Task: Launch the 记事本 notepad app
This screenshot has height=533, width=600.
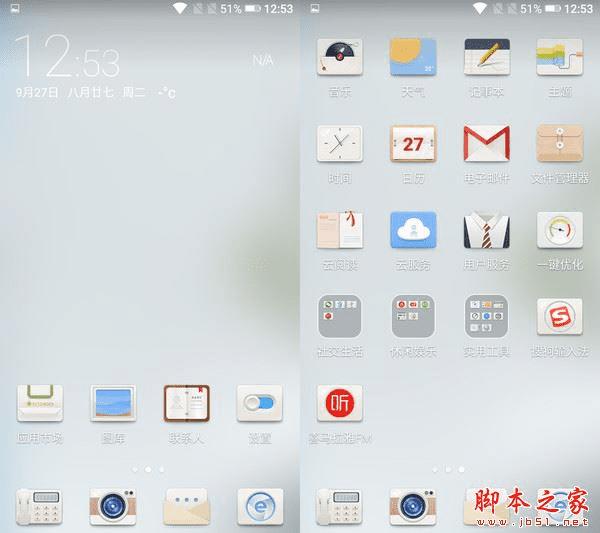Action: pos(487,57)
